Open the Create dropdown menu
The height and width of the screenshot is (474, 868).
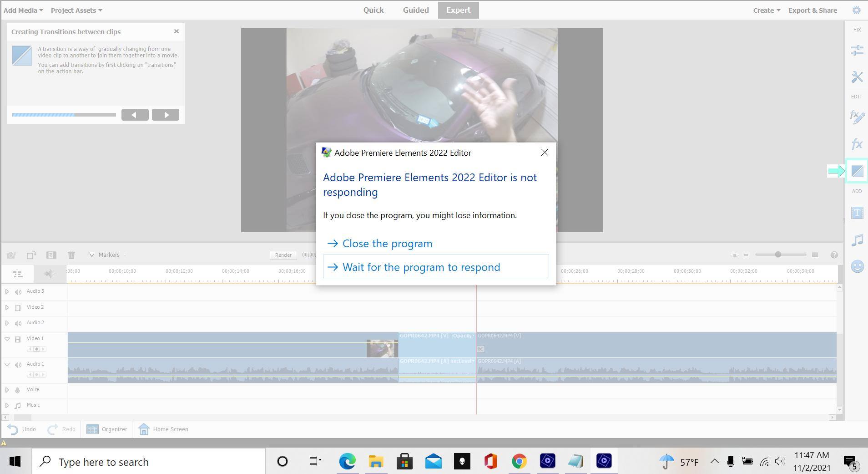(x=766, y=10)
